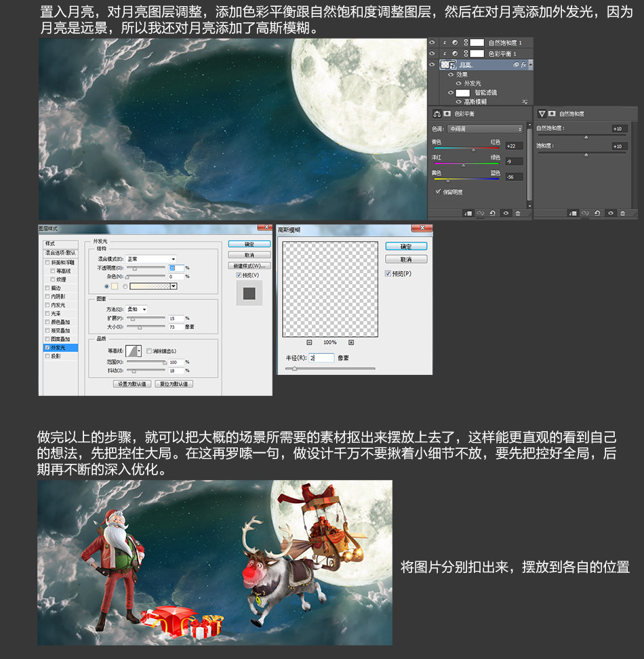This screenshot has height=659, width=644.
Task: Click 设置为默认值 button
Action: (132, 384)
